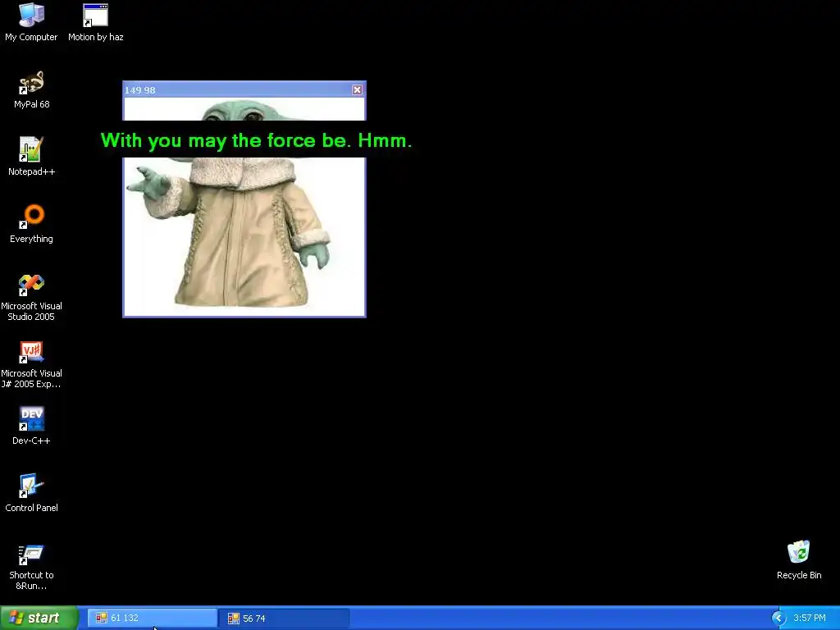Screen dimensions: 840x630
Task: Select the Recycle Bin icon
Action: [799, 560]
